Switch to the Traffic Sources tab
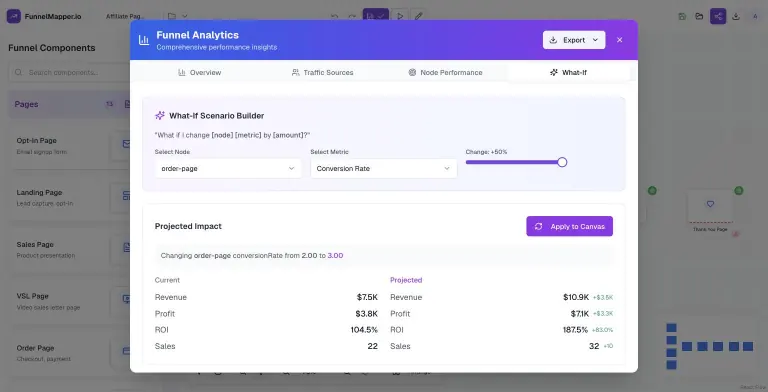This screenshot has width=768, height=392. [322, 73]
